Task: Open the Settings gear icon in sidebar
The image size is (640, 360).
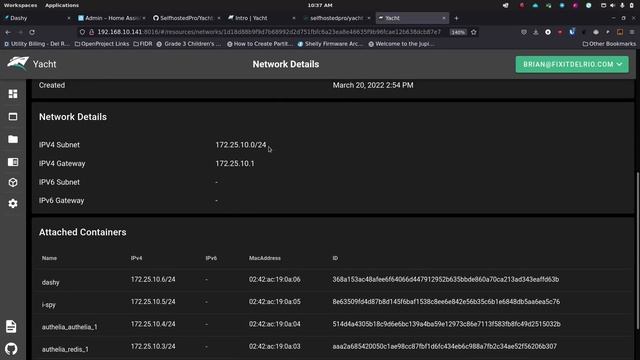Action: tap(13, 203)
